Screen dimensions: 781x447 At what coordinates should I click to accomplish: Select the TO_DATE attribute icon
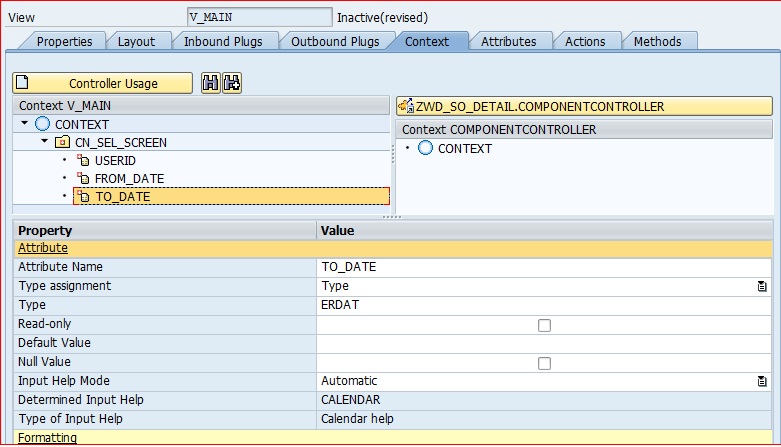click(x=83, y=196)
